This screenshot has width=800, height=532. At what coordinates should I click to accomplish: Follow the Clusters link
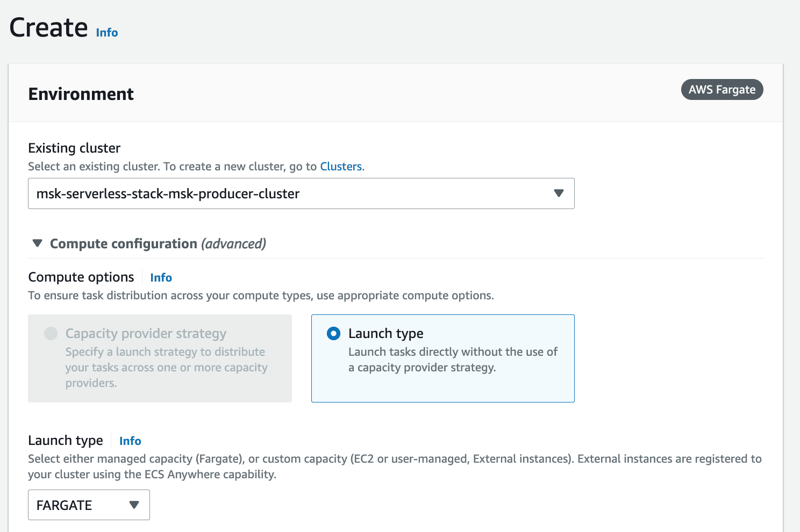click(341, 167)
